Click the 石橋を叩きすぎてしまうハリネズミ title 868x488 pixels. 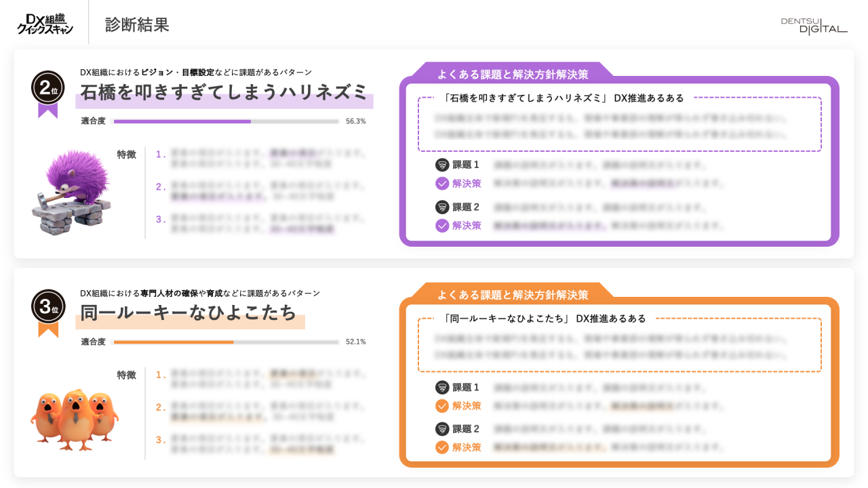pyautogui.click(x=224, y=92)
